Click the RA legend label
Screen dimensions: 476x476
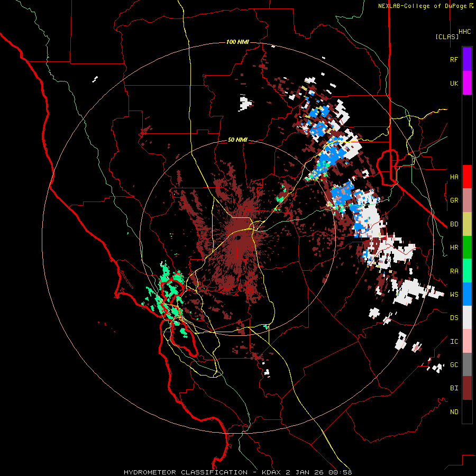(454, 271)
